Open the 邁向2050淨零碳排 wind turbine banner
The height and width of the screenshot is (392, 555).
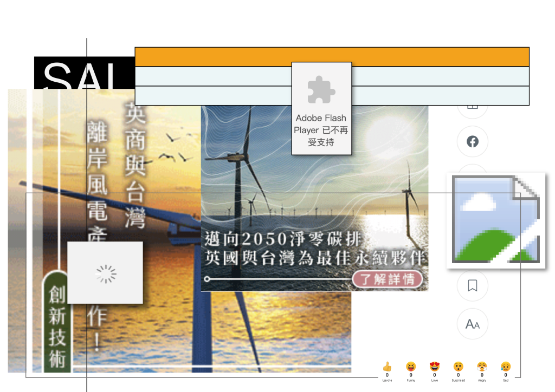coord(314,198)
